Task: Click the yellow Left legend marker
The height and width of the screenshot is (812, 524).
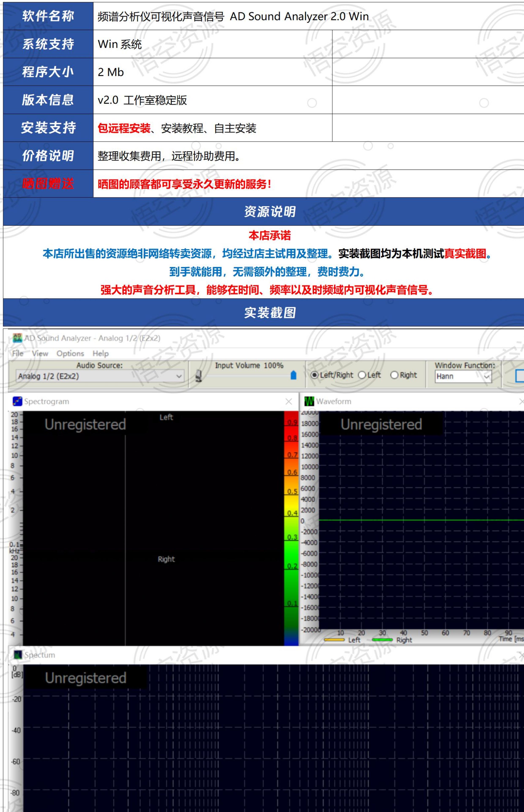Action: point(334,640)
